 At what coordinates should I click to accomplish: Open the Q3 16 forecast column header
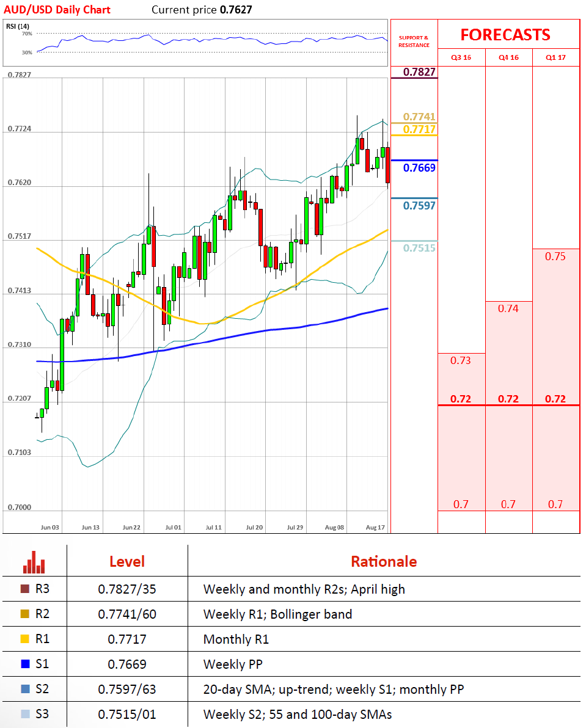[461, 57]
